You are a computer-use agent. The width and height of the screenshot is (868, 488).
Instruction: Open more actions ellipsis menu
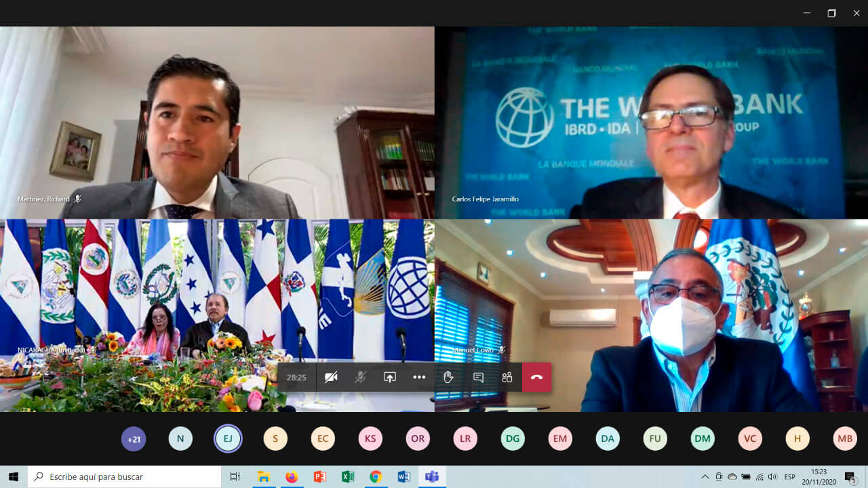click(419, 378)
